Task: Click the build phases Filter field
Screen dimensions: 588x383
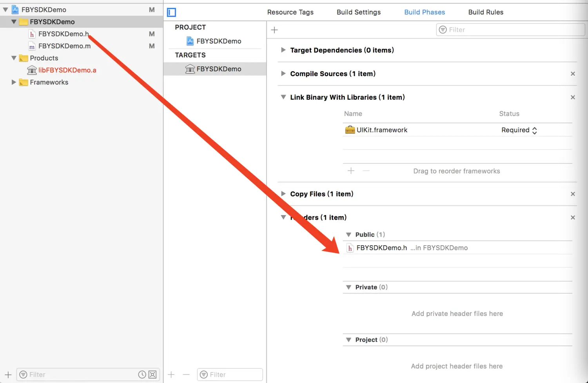Action: click(510, 30)
